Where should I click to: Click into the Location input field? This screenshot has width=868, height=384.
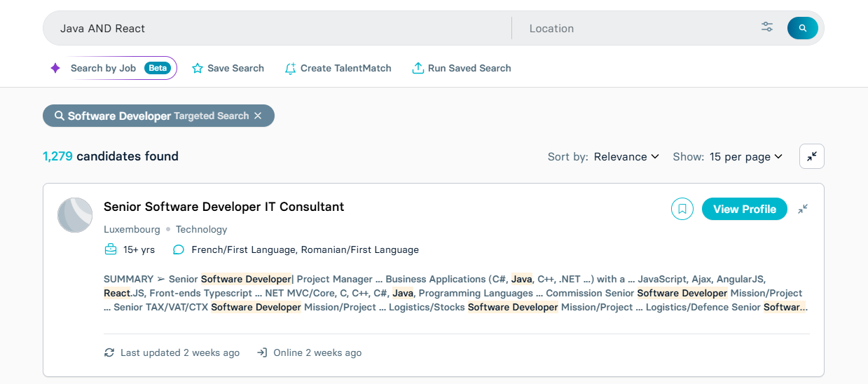coord(638,29)
